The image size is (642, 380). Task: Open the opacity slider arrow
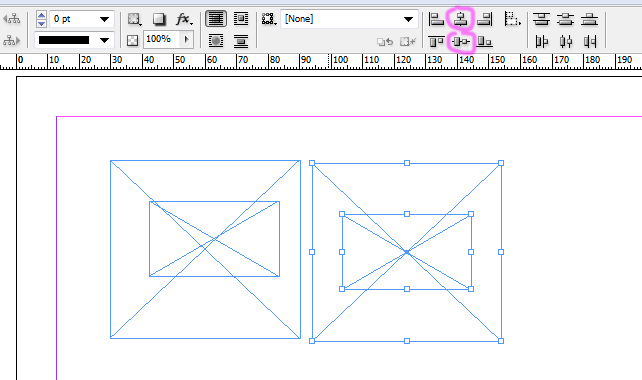[x=187, y=39]
